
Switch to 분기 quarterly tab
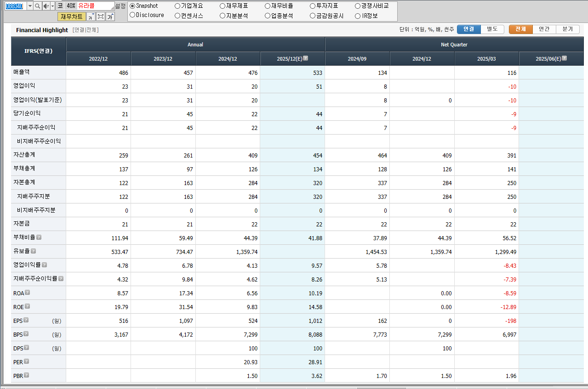(568, 29)
